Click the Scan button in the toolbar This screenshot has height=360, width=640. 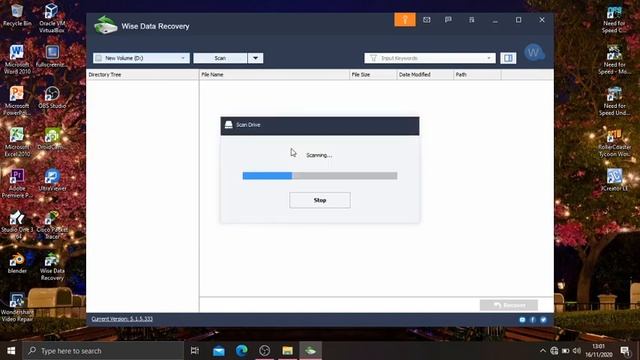point(220,58)
